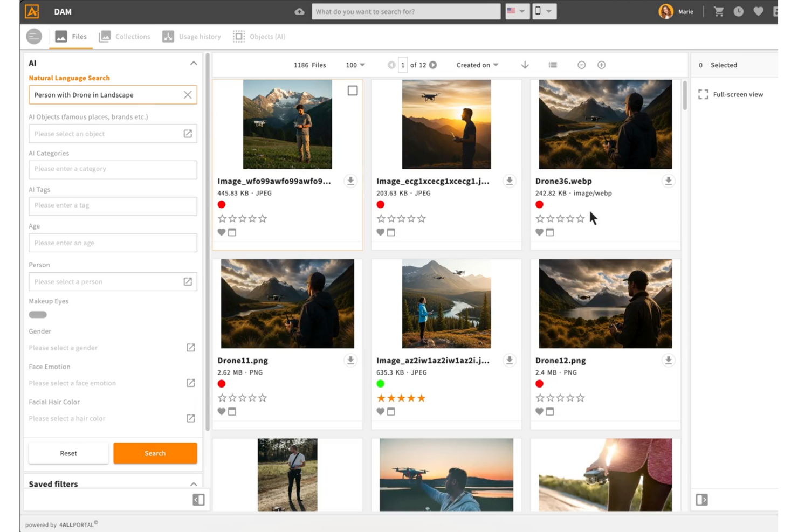Toggle the Makeup Eyes switch
798x532 pixels.
[38, 315]
